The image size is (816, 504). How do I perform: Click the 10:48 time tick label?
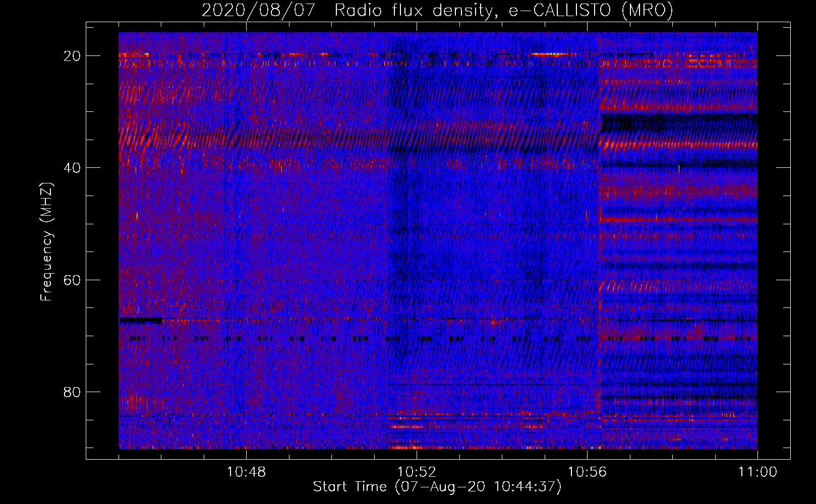pyautogui.click(x=246, y=472)
